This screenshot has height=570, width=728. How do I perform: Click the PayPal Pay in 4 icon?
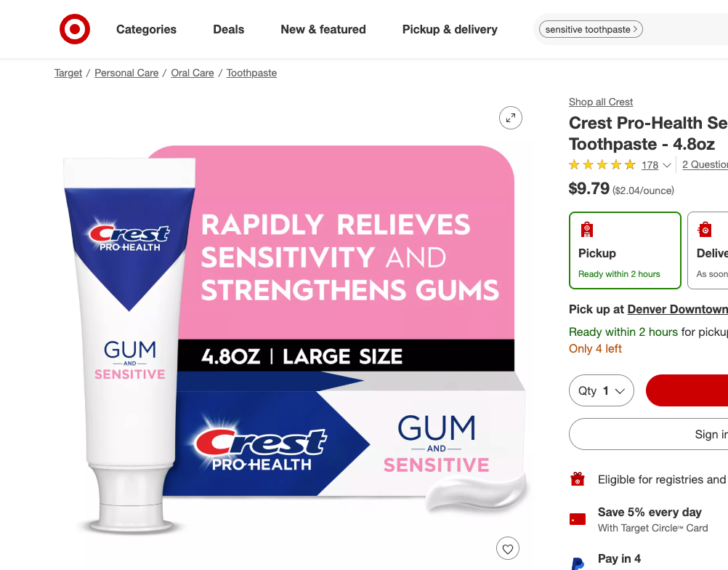578,563
